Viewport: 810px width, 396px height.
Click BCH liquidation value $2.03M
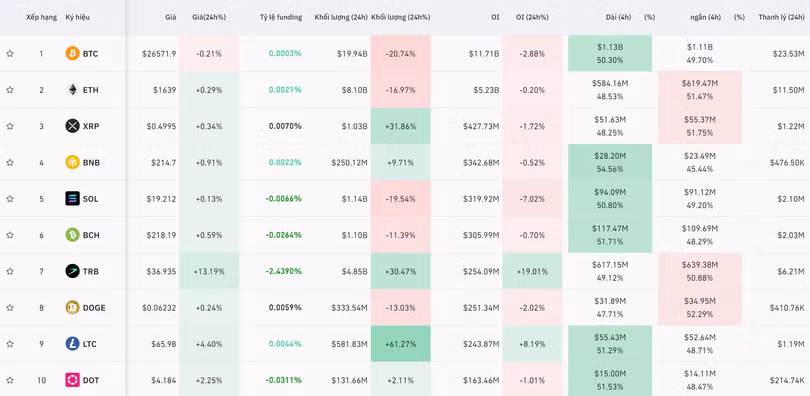(x=790, y=235)
